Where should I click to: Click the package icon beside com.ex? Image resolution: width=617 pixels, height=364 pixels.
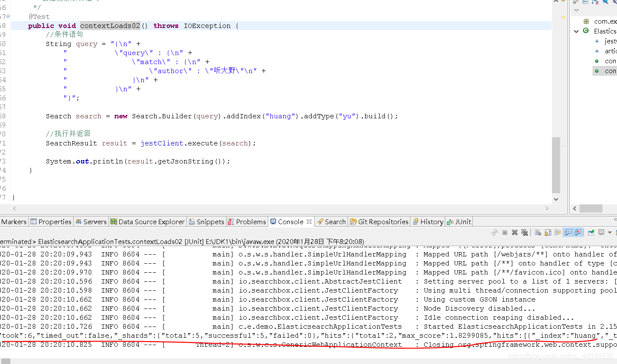(x=586, y=21)
